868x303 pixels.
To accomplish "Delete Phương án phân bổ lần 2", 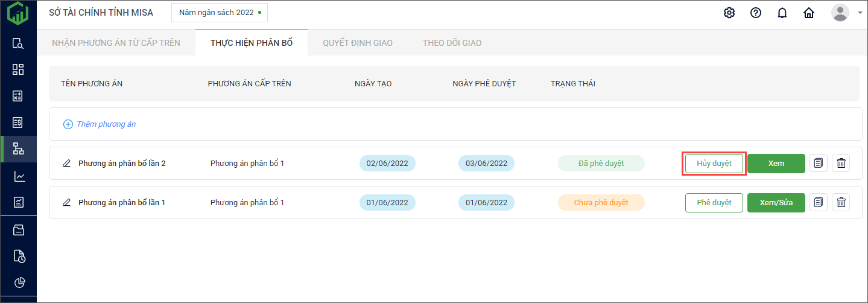I will coord(841,164).
